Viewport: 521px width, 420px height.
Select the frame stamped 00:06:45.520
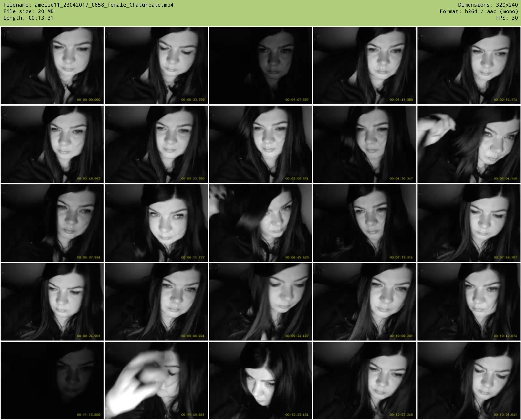260,223
